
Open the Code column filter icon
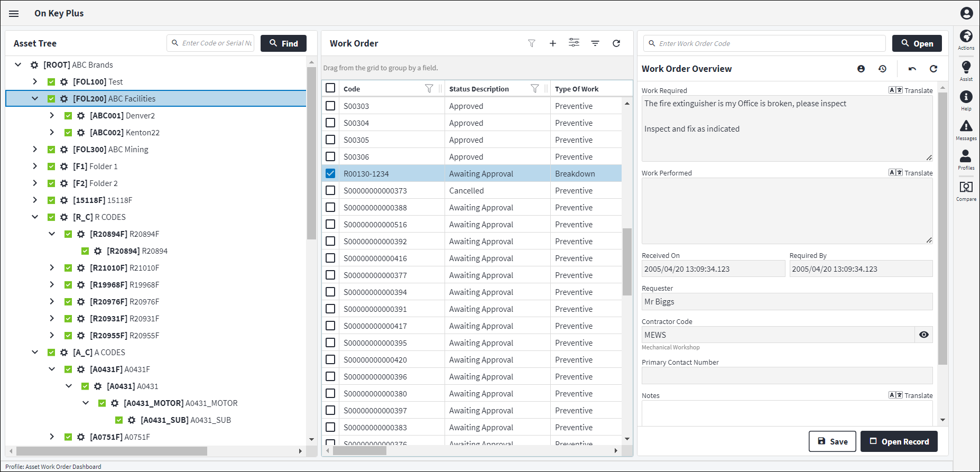[x=429, y=89]
